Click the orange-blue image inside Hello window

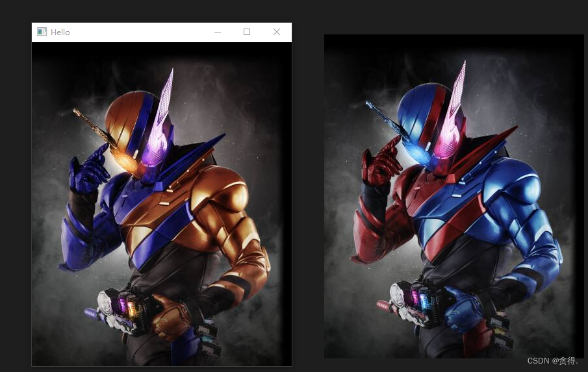[x=162, y=204]
